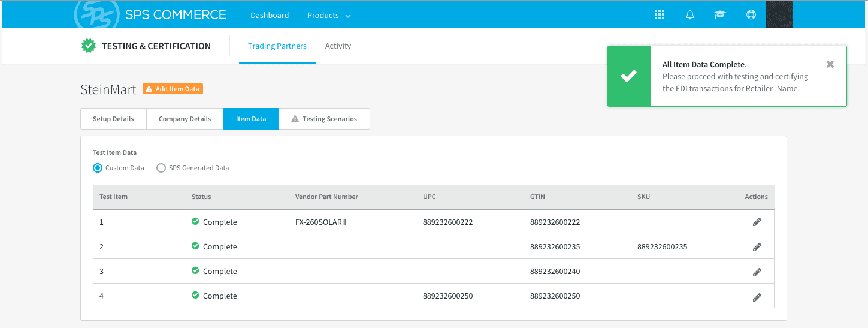Select the Custom Data radio button
Viewport: 868px width, 328px height.
coord(98,168)
